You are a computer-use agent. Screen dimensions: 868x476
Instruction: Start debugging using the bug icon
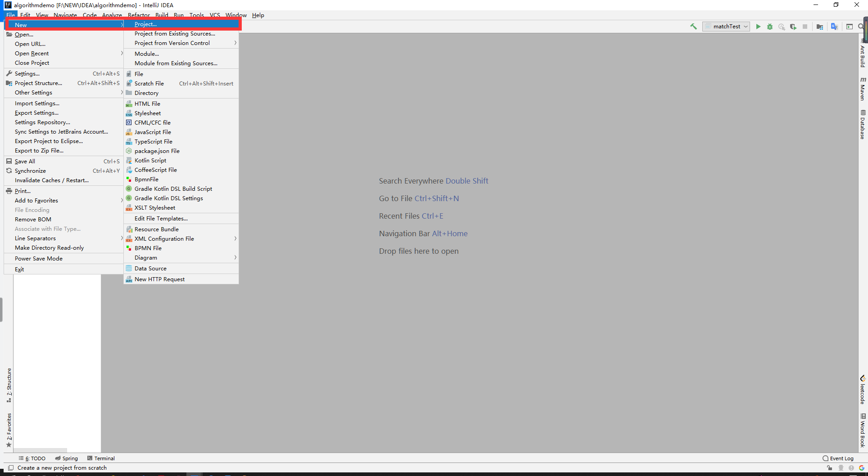pos(770,27)
